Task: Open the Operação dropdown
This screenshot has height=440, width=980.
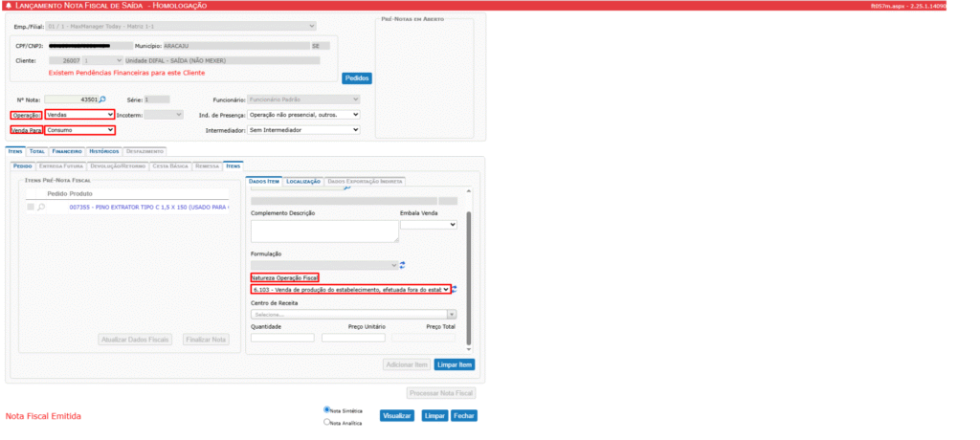Action: (x=79, y=115)
